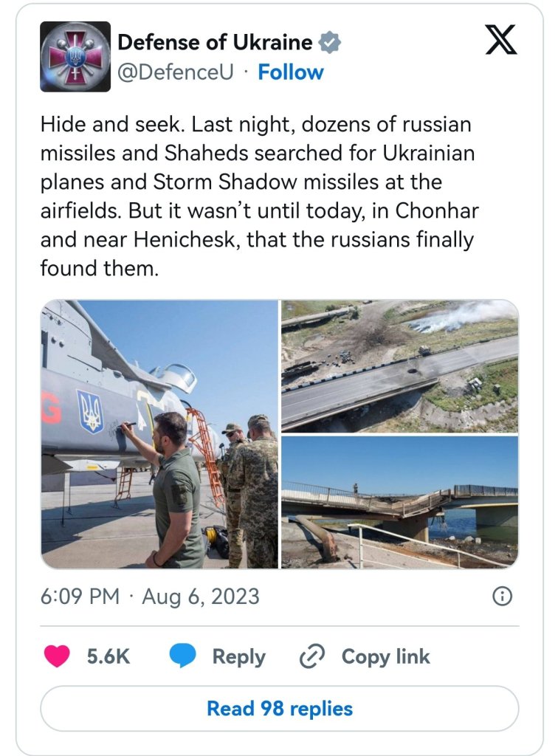The image size is (558, 756).
Task: Click the Copy link text
Action: (385, 656)
